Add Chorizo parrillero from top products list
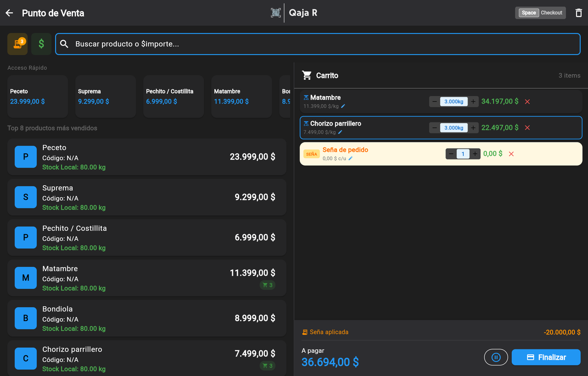 (x=147, y=358)
